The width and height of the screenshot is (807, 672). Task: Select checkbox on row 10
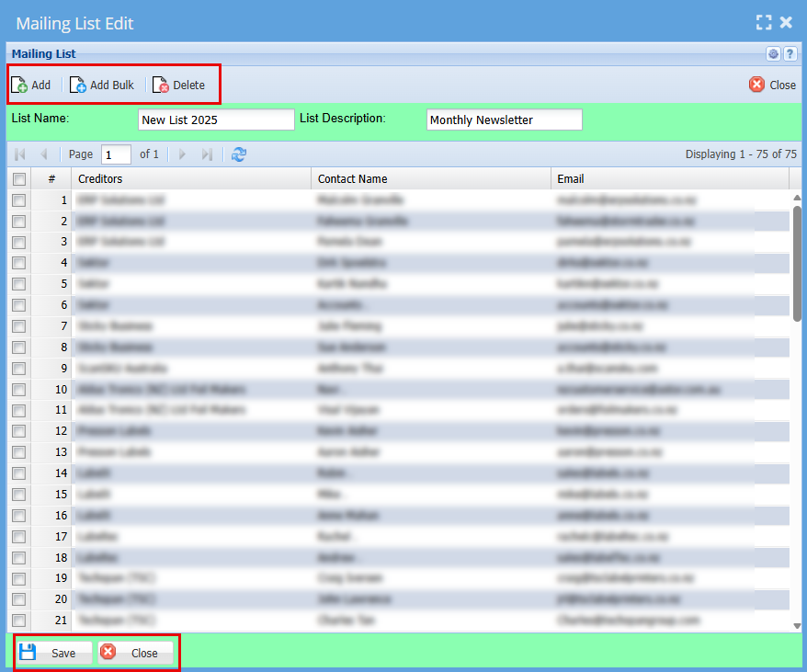coord(19,389)
